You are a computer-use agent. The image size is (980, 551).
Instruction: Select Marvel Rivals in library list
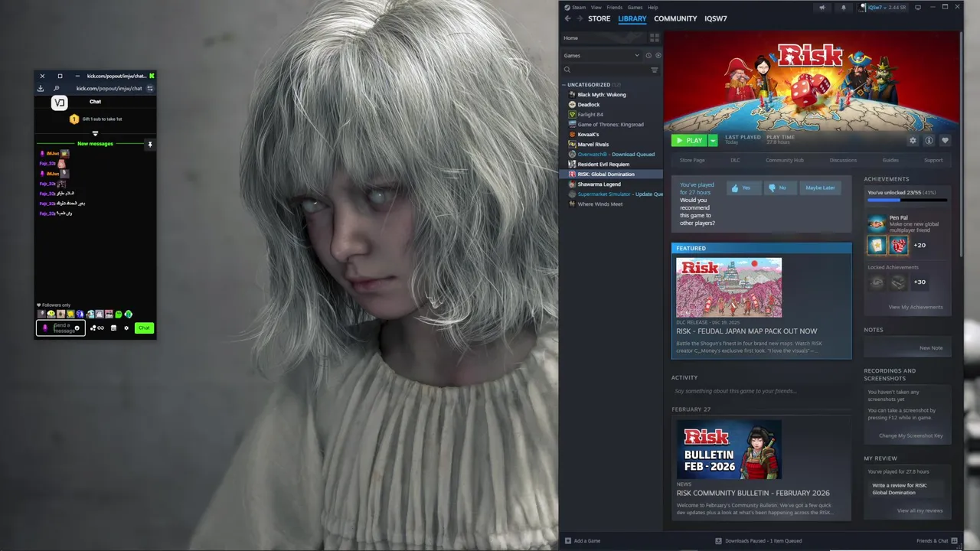593,145
